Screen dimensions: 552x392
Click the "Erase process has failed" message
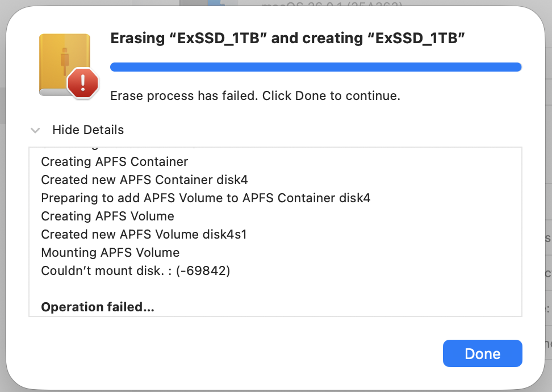click(x=255, y=96)
